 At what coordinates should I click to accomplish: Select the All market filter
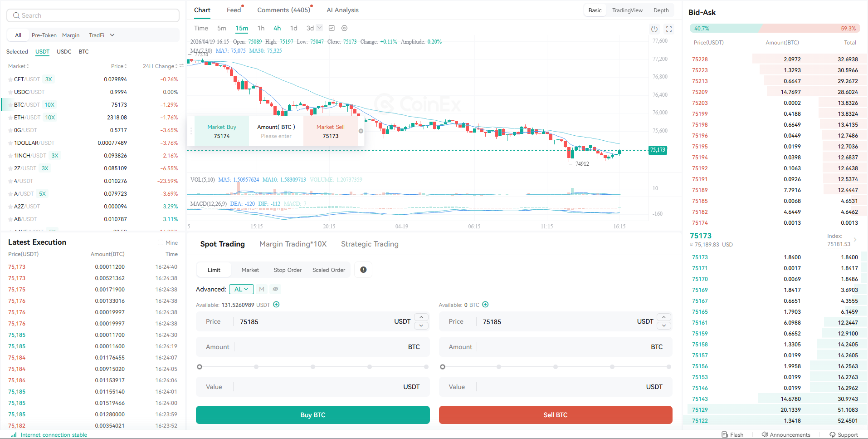point(18,35)
